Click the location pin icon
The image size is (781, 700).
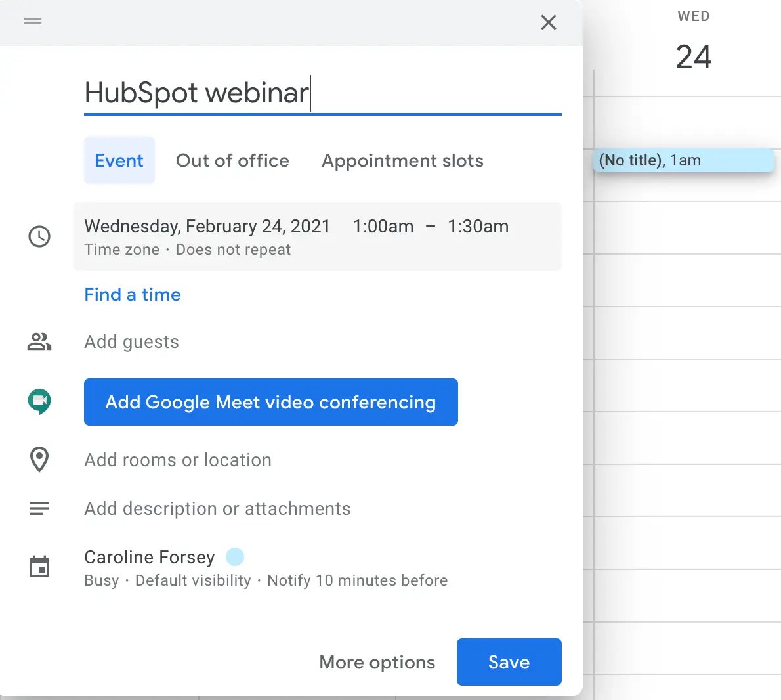pos(39,460)
